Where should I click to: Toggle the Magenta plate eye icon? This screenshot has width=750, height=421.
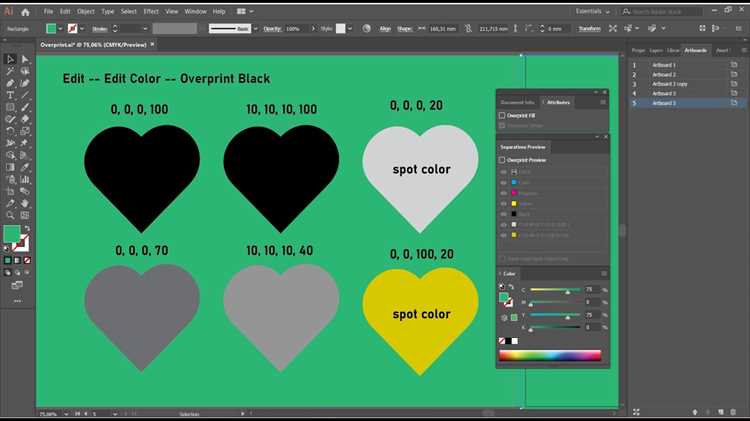tap(504, 193)
